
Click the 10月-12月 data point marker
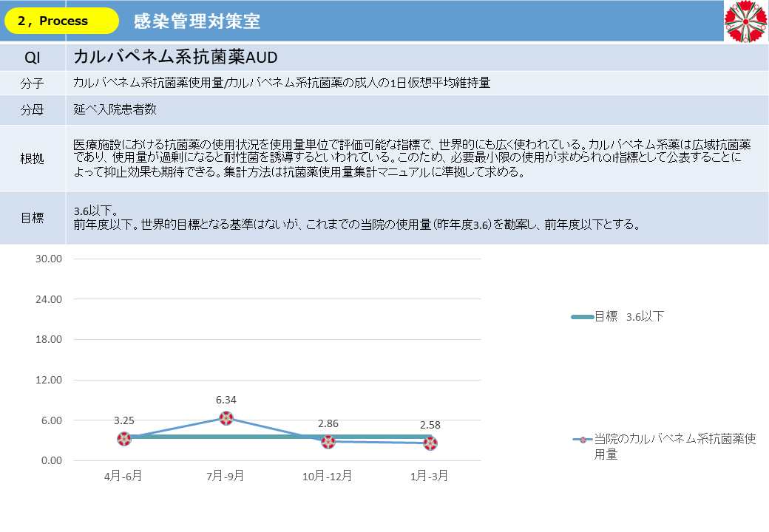click(x=328, y=441)
